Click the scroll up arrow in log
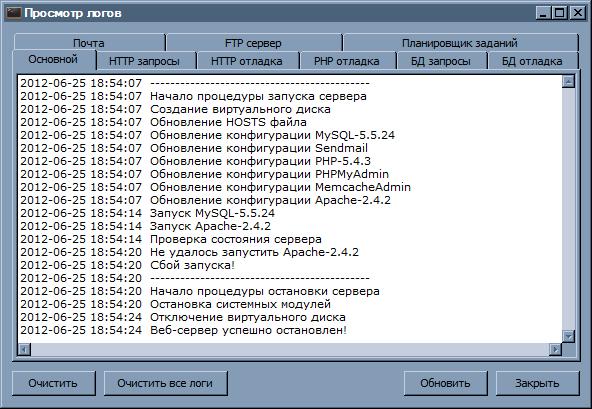This screenshot has width=592, height=409. 568,81
